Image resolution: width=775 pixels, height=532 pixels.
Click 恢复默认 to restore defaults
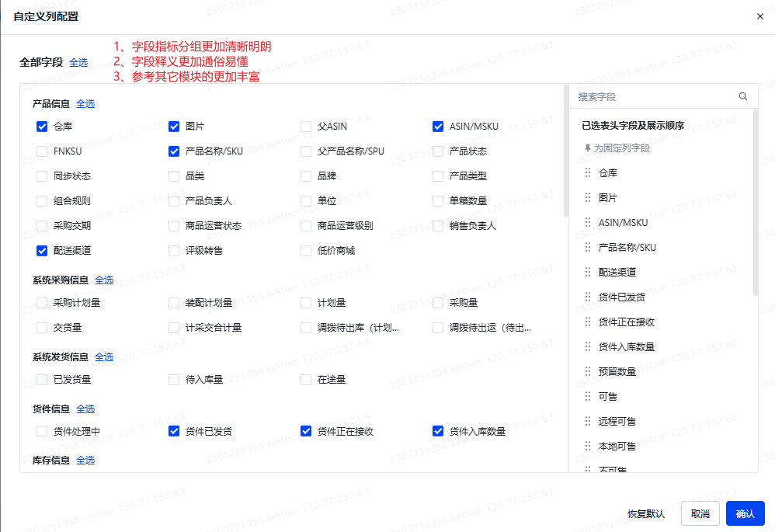click(646, 513)
